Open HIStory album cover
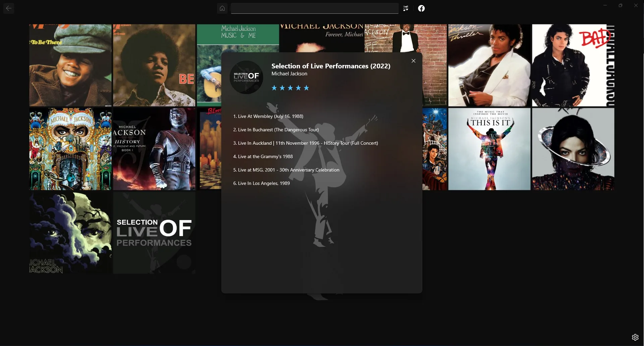 (154, 149)
